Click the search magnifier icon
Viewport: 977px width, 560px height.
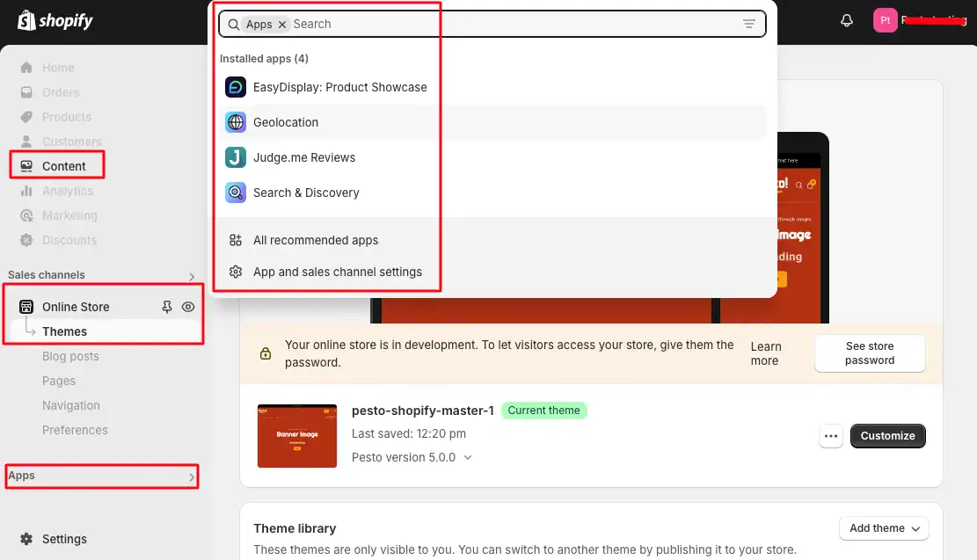(x=233, y=25)
